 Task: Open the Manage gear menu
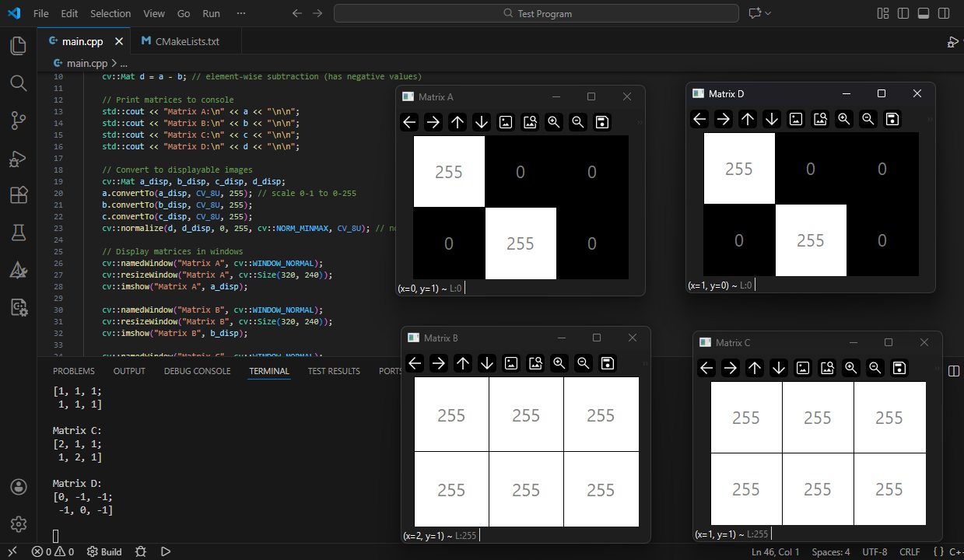19,523
